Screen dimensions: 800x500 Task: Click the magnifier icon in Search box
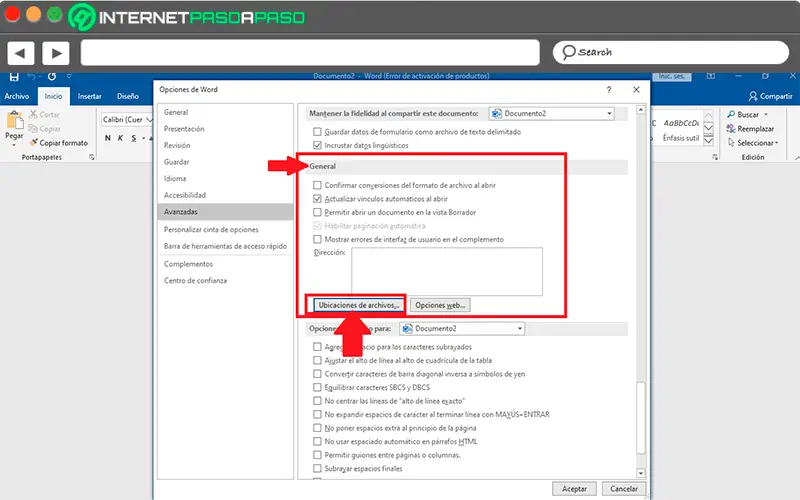click(x=568, y=52)
